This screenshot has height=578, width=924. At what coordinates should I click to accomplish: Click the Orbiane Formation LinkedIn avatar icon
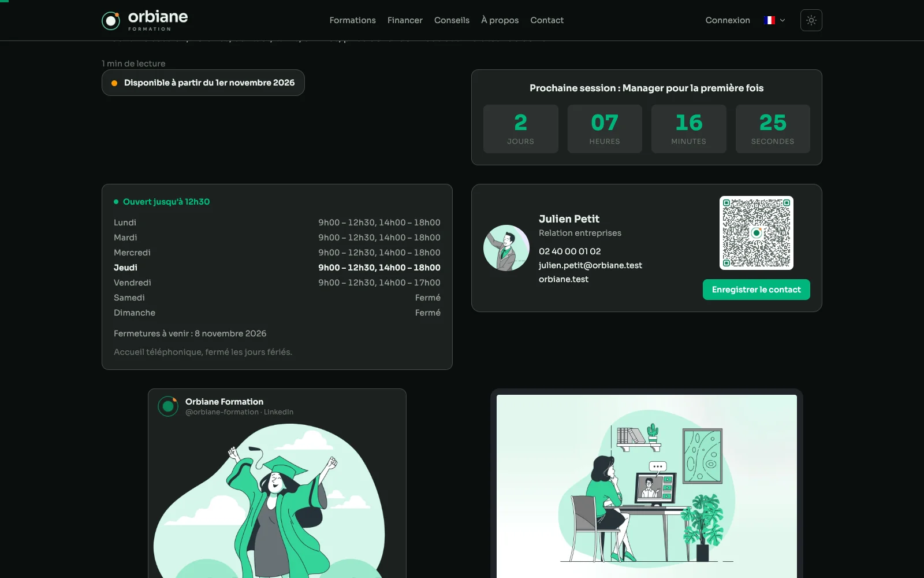tap(168, 406)
